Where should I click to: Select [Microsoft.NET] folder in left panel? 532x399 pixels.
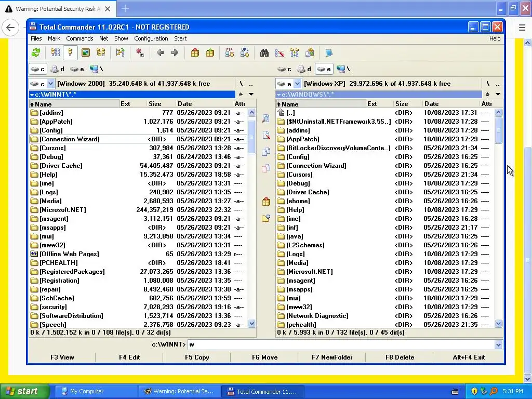[138, 210]
